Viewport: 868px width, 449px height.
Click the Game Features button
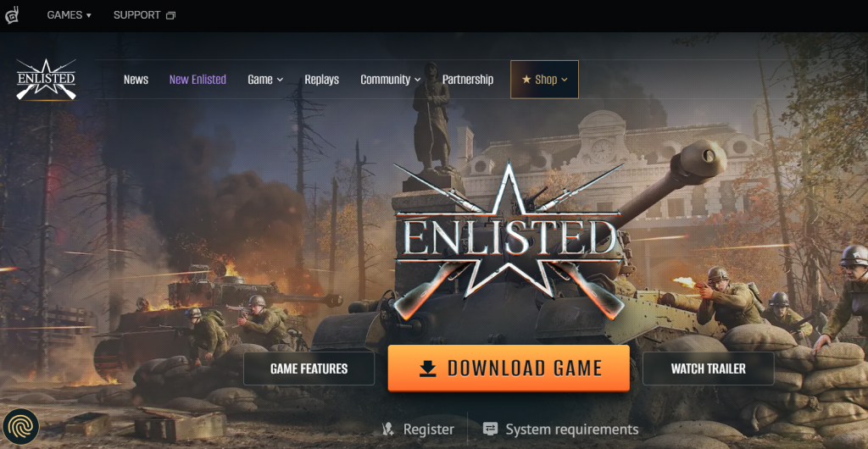[309, 369]
